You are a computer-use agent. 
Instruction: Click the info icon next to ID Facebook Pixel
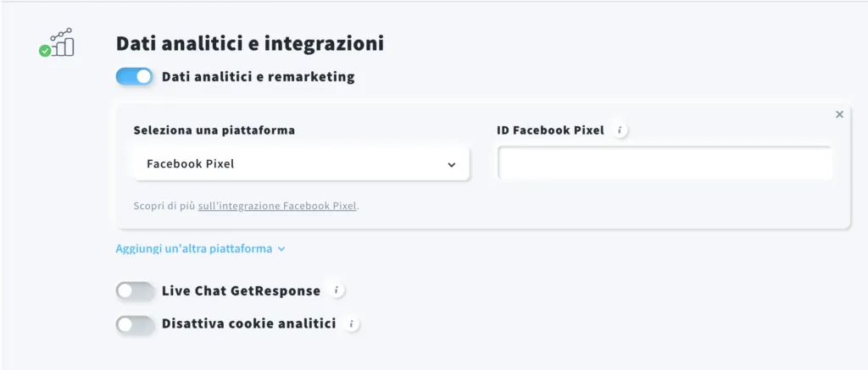point(620,130)
